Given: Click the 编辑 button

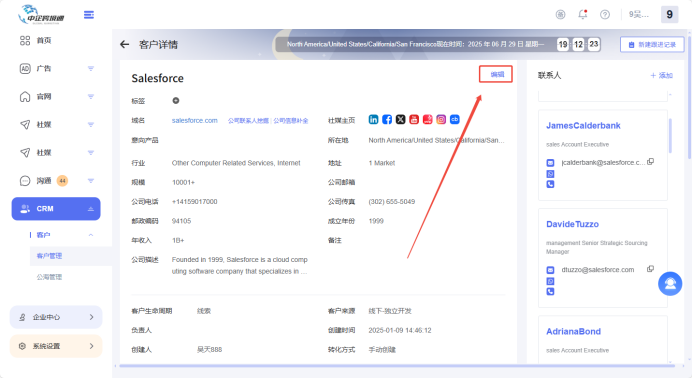Looking at the screenshot, I should 496,74.
